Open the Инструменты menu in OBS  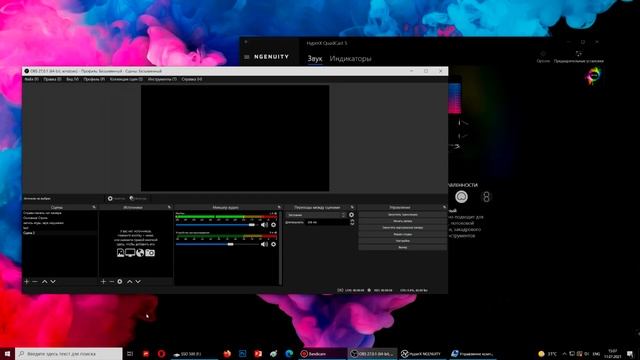(162, 79)
